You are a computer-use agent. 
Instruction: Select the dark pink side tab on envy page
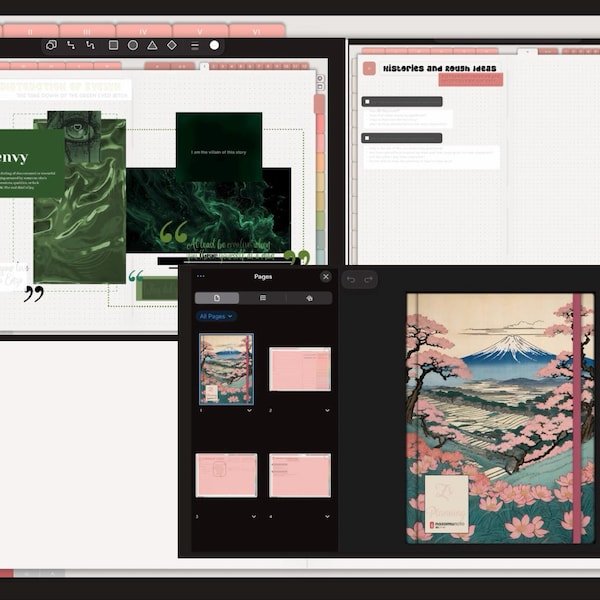tap(320, 104)
